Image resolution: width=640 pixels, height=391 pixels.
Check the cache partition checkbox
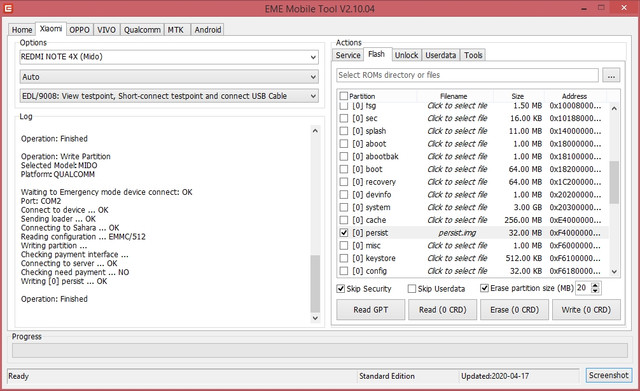click(x=344, y=220)
